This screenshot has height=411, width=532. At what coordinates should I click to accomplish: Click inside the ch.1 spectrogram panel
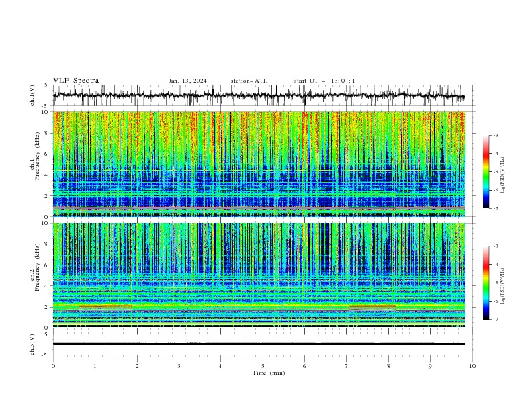pos(259,164)
